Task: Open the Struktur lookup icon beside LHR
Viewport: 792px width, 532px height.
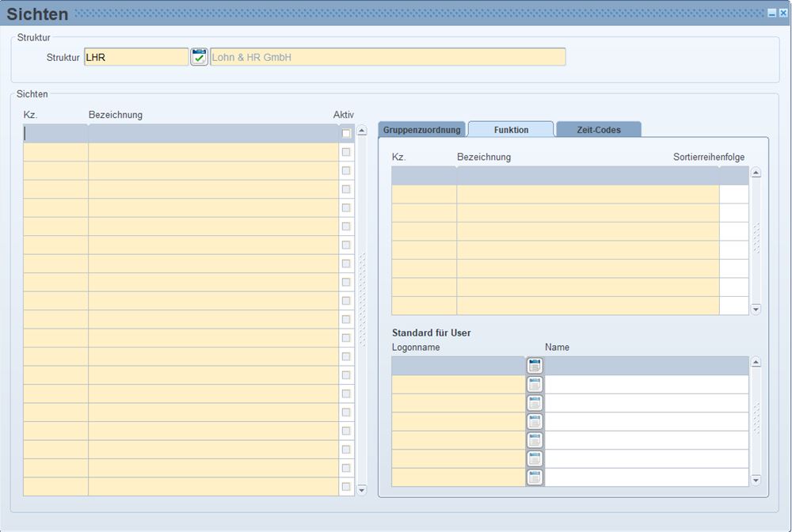Action: [x=199, y=57]
